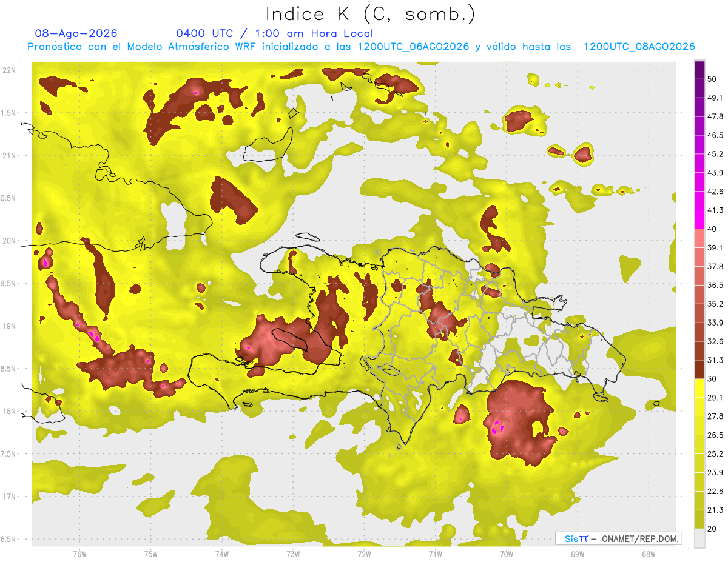This screenshot has width=728, height=562.
Task: Click the '23.9' colorbar value
Action: [x=716, y=472]
